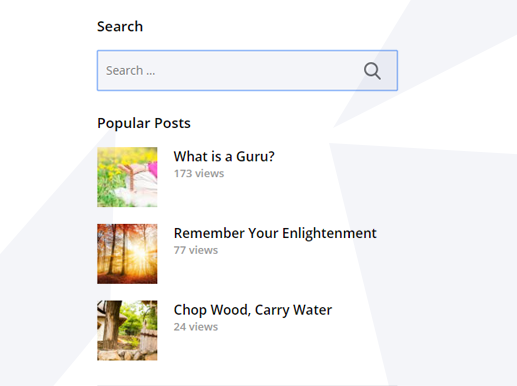517x386 pixels.
Task: Select the 77 views count text
Action: tap(196, 250)
